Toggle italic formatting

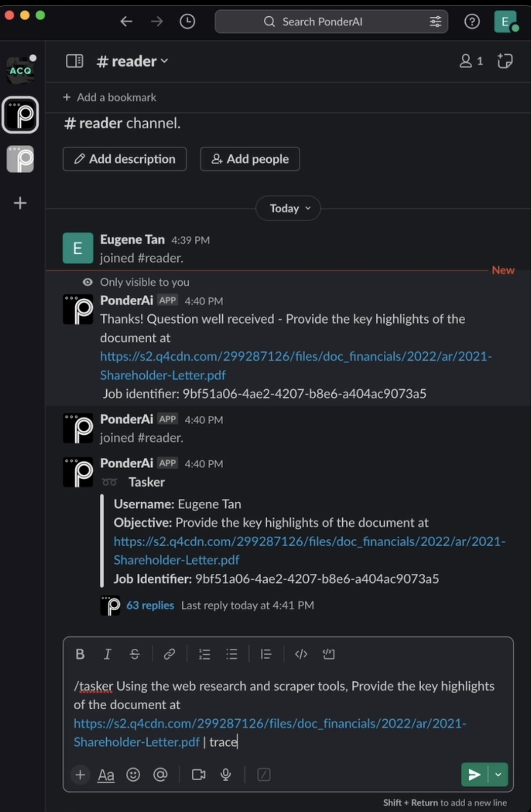pyautogui.click(x=107, y=654)
